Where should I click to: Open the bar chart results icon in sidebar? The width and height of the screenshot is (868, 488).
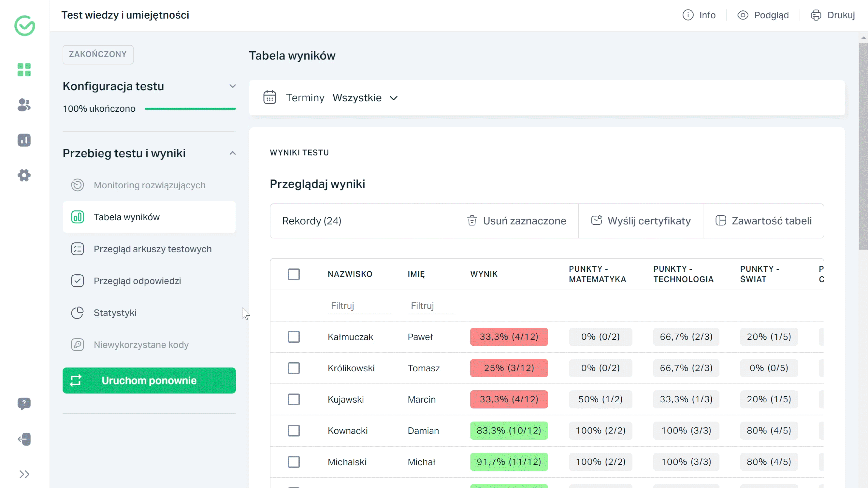tap(24, 140)
